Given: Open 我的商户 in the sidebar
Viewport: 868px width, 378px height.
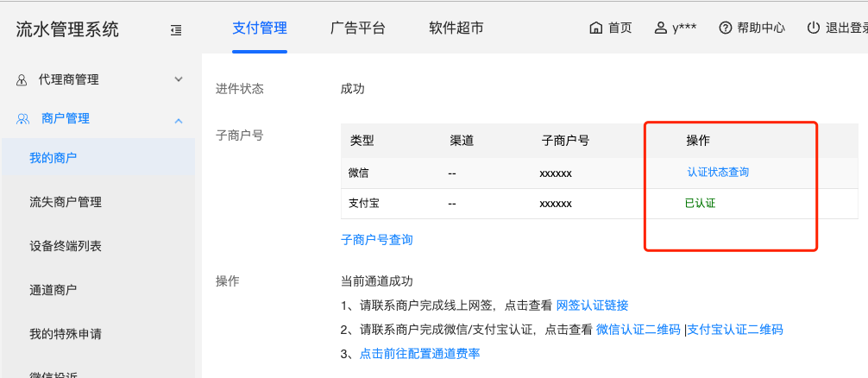Looking at the screenshot, I should pyautogui.click(x=98, y=157).
